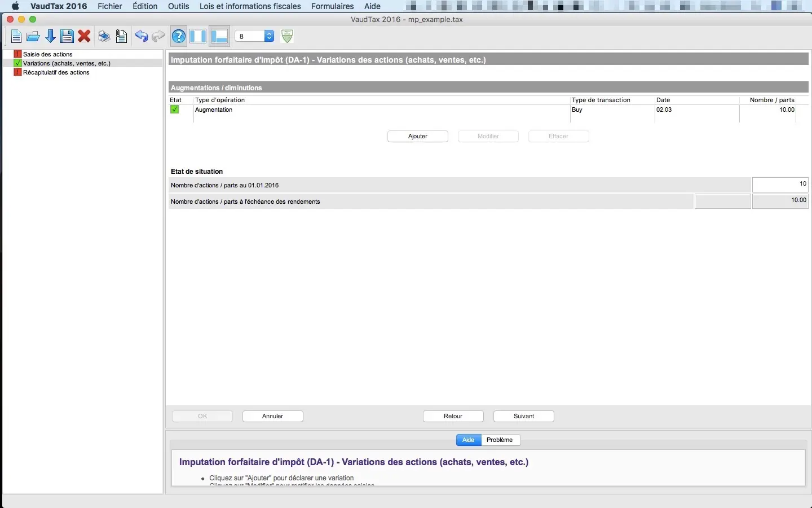
Task: Toggle the bottom help panel layout icon
Action: click(x=219, y=37)
